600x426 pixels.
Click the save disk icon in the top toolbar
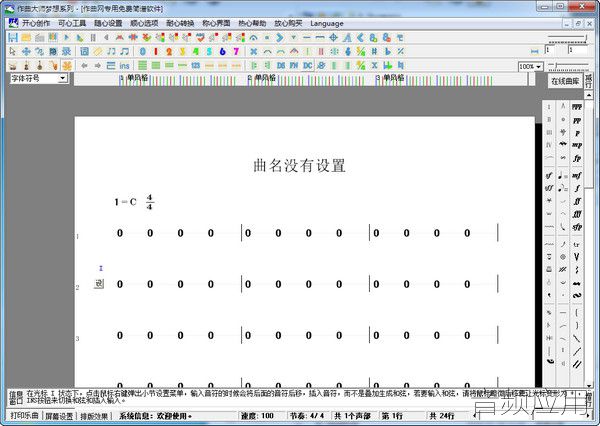pos(13,38)
